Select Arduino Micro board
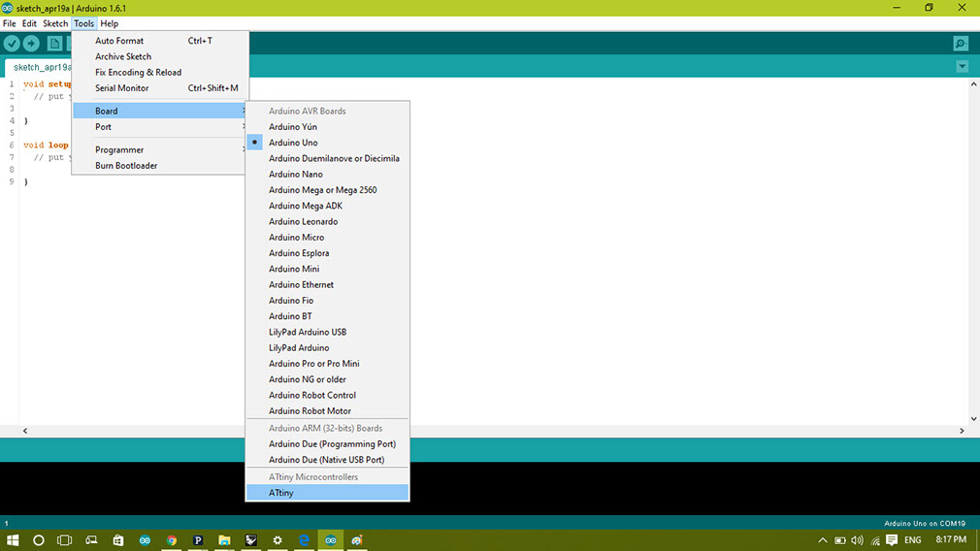The image size is (980, 551). (328, 238)
